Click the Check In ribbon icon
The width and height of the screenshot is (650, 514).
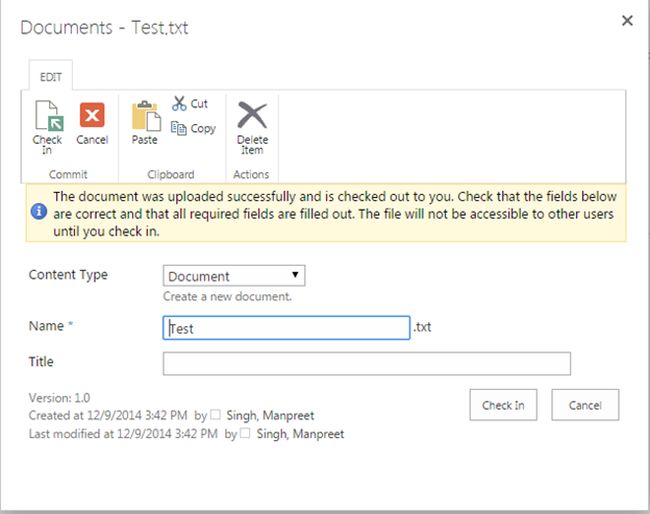coord(47,116)
